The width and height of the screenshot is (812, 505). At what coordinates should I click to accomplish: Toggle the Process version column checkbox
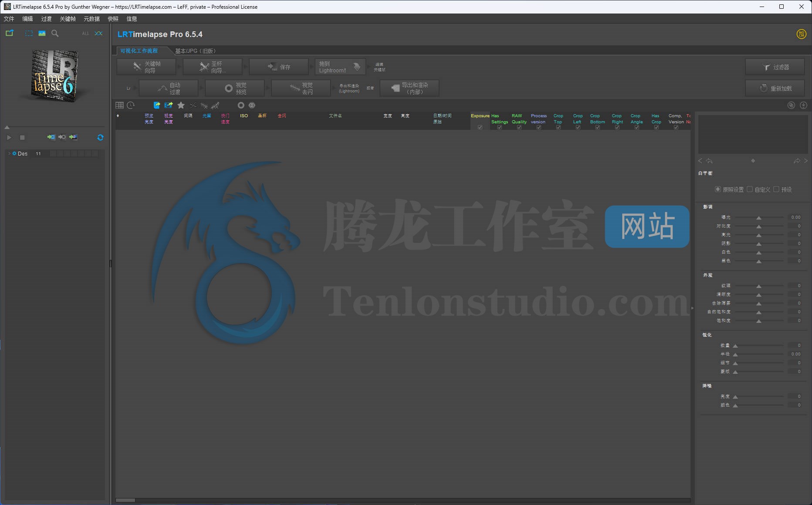point(539,127)
